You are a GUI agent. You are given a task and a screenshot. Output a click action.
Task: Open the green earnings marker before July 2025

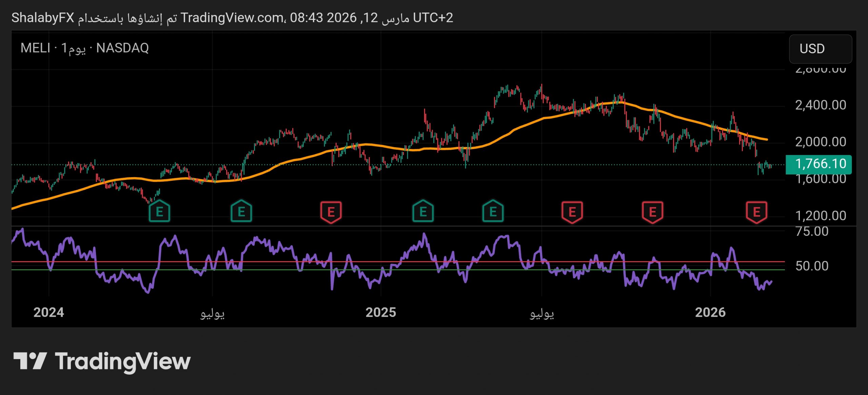point(493,212)
